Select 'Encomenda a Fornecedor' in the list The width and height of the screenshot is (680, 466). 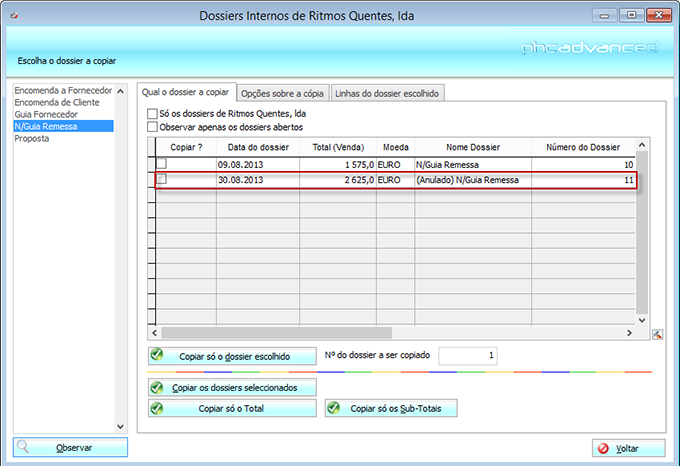pyautogui.click(x=63, y=90)
